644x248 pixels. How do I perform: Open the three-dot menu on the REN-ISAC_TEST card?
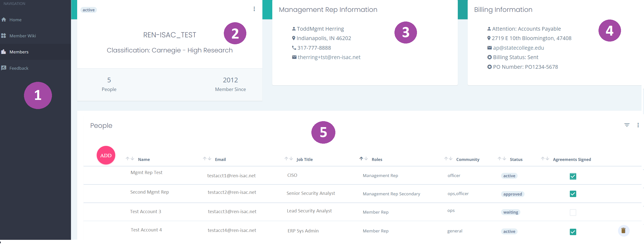point(254,9)
